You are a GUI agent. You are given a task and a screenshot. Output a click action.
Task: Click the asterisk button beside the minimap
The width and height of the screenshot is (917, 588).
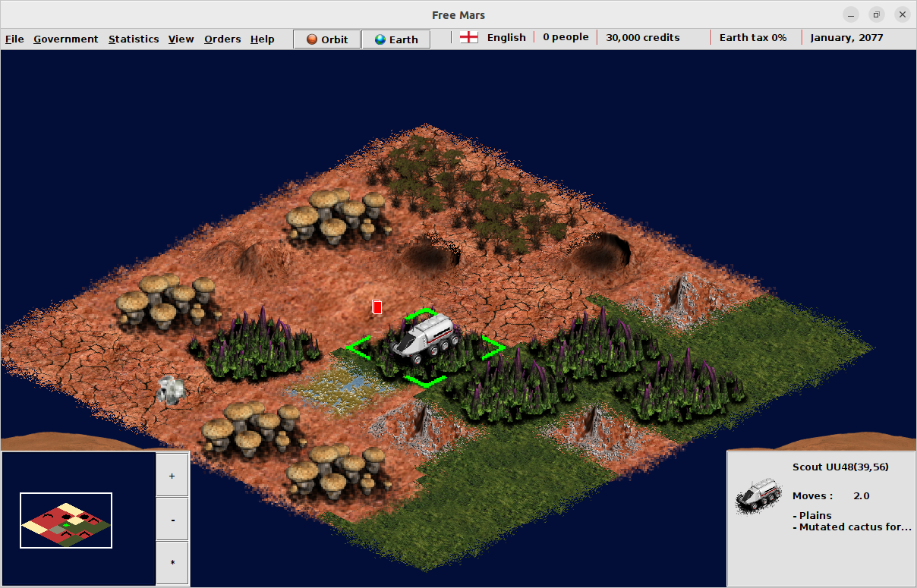tap(172, 563)
